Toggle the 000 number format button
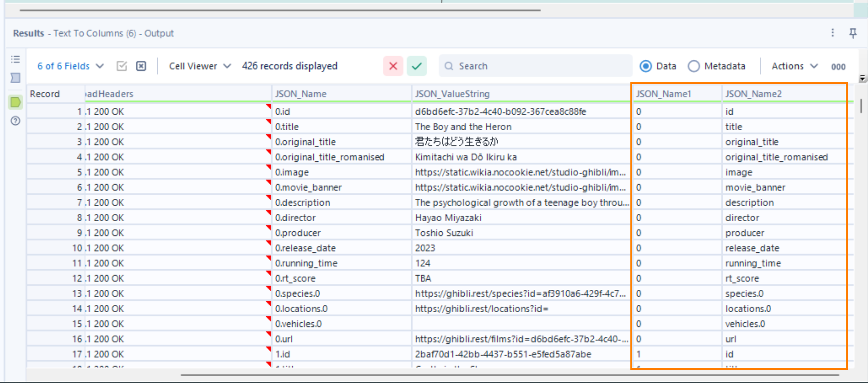 pyautogui.click(x=838, y=67)
